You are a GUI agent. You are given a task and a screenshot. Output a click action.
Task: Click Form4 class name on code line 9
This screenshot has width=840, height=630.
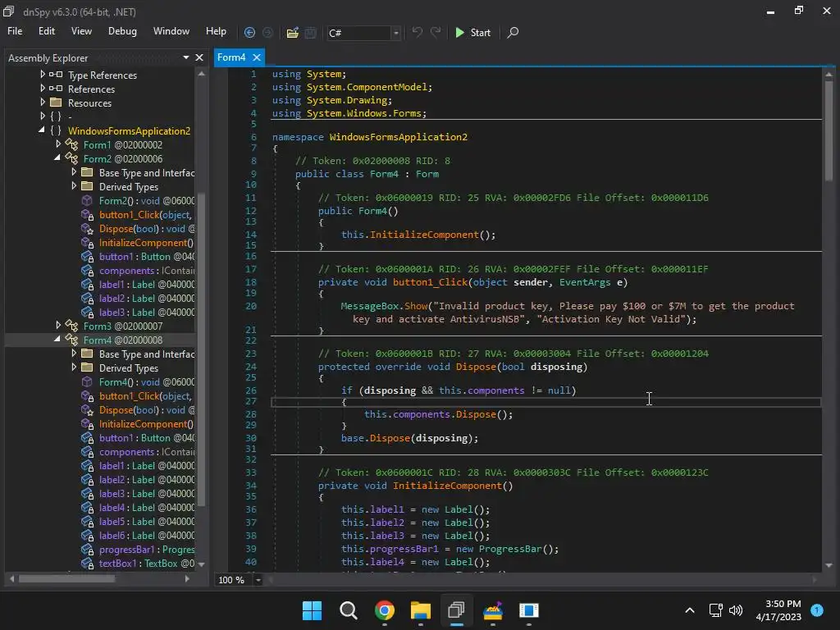tap(384, 174)
